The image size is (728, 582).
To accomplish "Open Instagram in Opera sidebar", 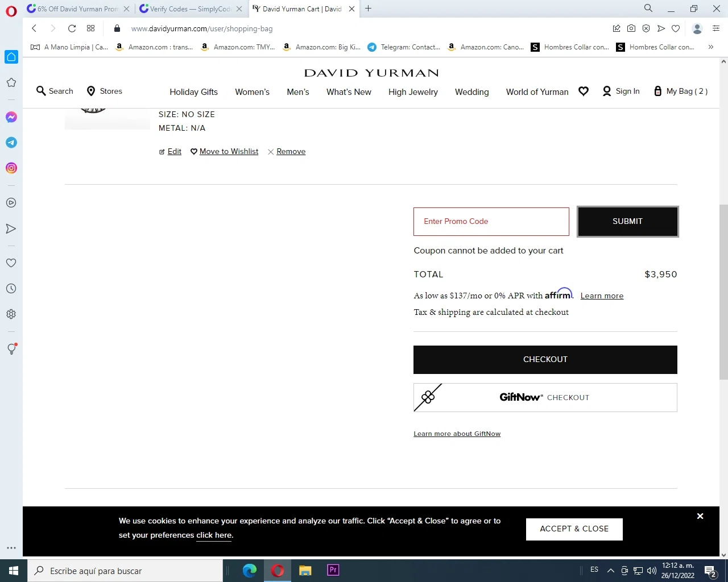I will (11, 168).
